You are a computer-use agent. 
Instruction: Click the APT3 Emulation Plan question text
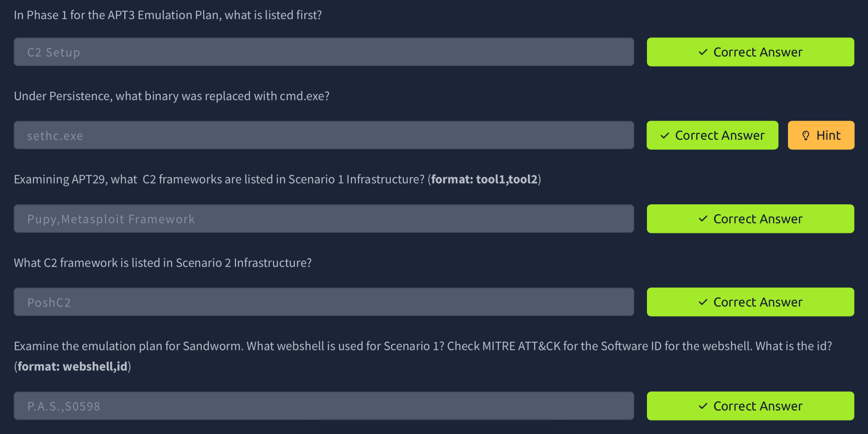[168, 15]
